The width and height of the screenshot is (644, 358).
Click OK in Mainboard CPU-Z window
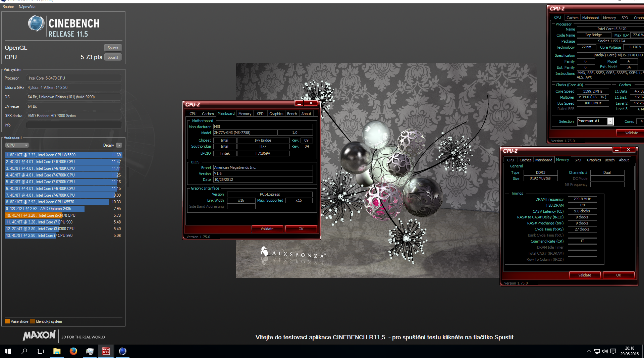click(x=301, y=229)
